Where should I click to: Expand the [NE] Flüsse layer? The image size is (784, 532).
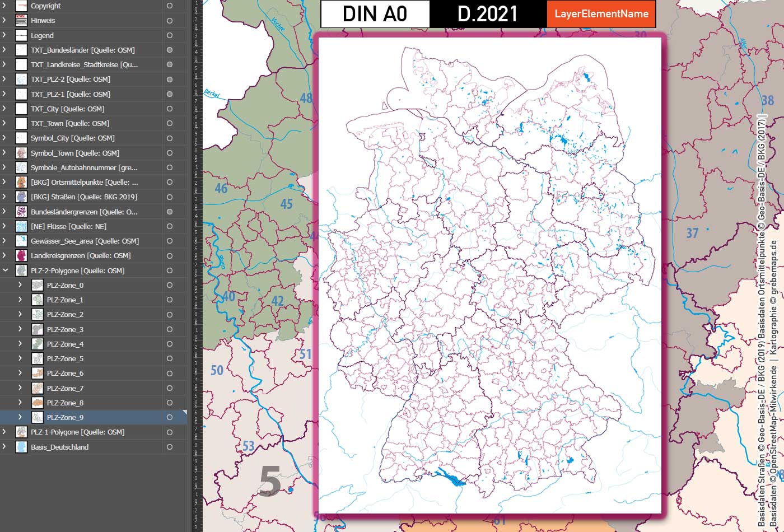[x=4, y=226]
